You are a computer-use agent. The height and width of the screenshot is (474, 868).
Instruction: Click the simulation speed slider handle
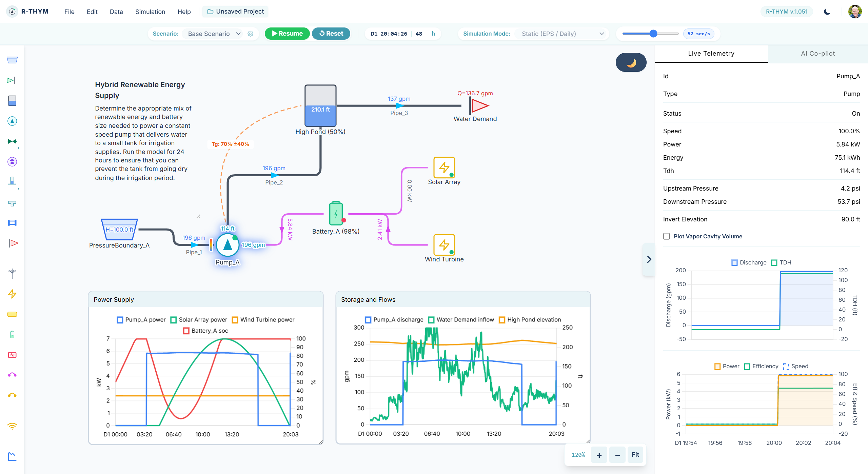653,34
